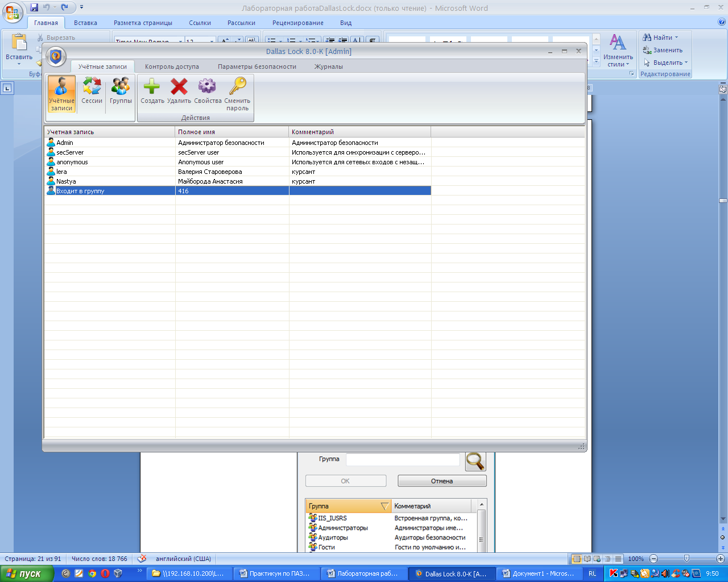Open the Вставка ribbon tab
This screenshot has height=582, width=728.
[x=85, y=23]
